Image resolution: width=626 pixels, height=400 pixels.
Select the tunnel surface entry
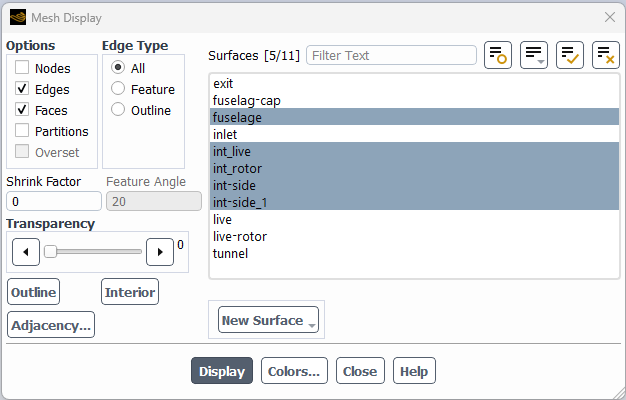point(231,253)
